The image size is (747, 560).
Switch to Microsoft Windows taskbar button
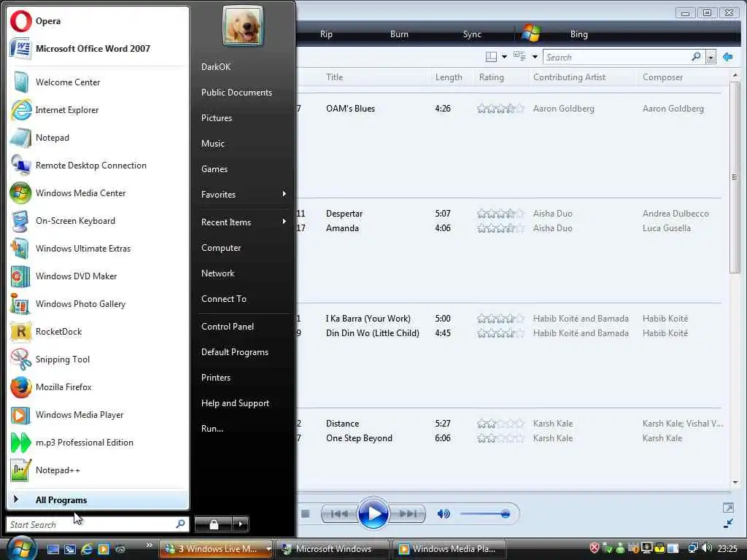[x=333, y=548]
